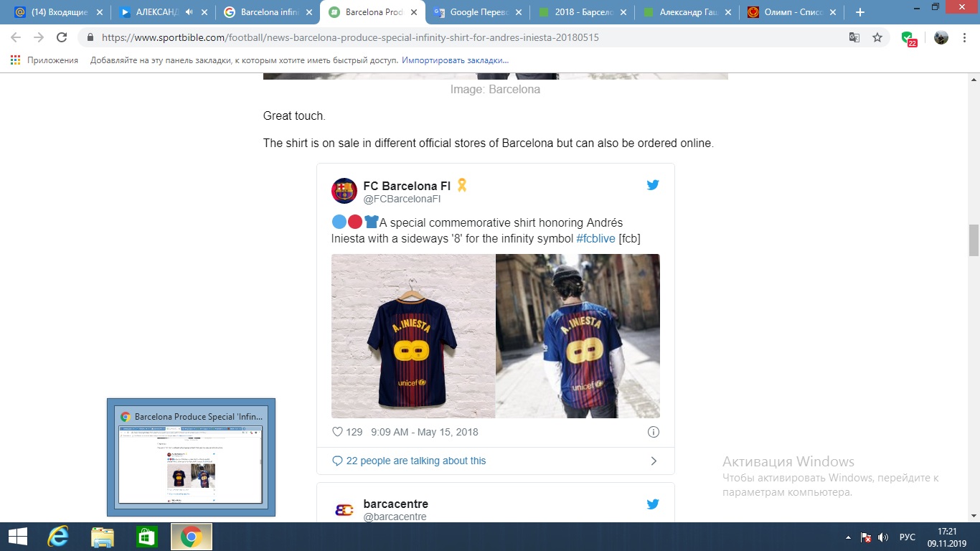980x551 pixels.
Task: View site security info via the padlock icon
Action: (x=90, y=38)
